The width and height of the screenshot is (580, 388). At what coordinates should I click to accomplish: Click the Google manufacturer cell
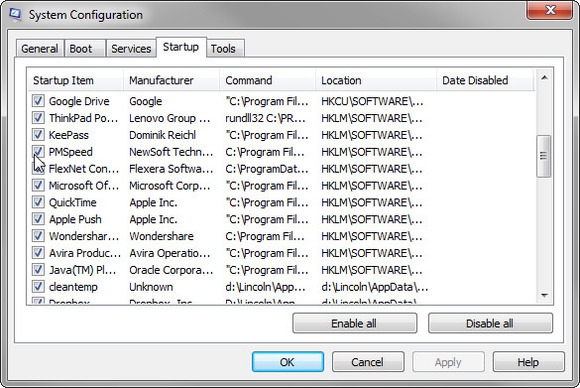pyautogui.click(x=145, y=101)
